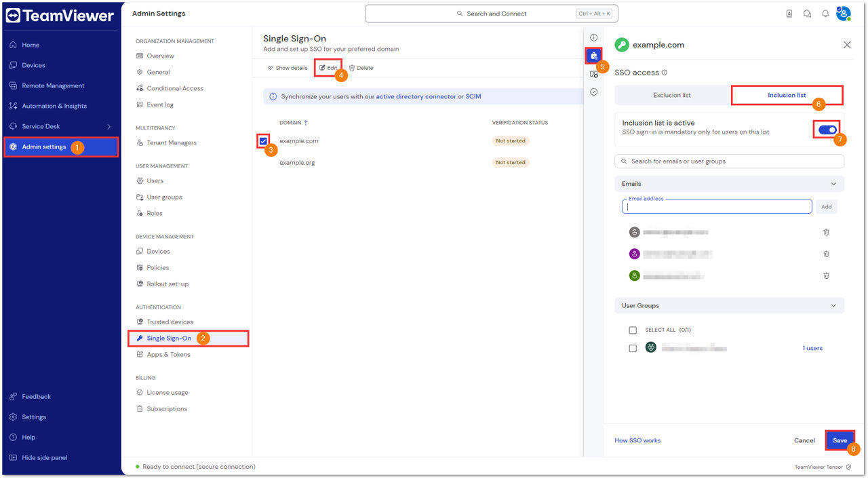Hide the side panel
This screenshot has width=868, height=479.
click(44, 457)
